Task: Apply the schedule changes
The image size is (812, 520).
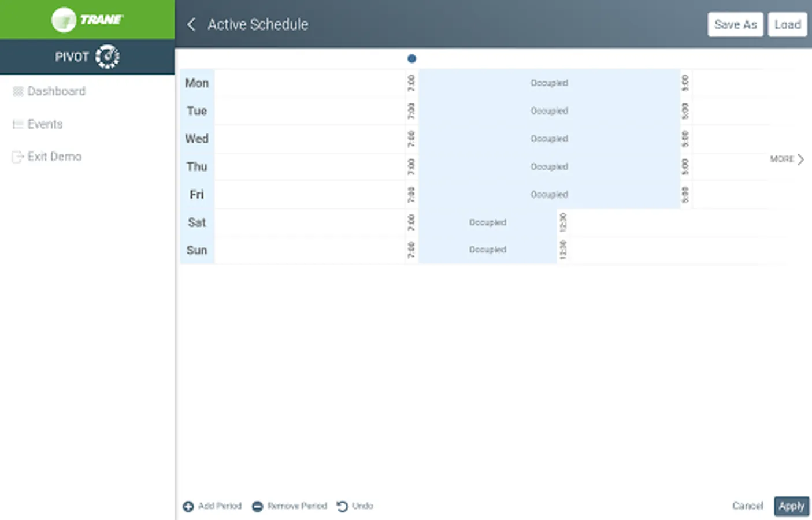Action: coord(791,506)
